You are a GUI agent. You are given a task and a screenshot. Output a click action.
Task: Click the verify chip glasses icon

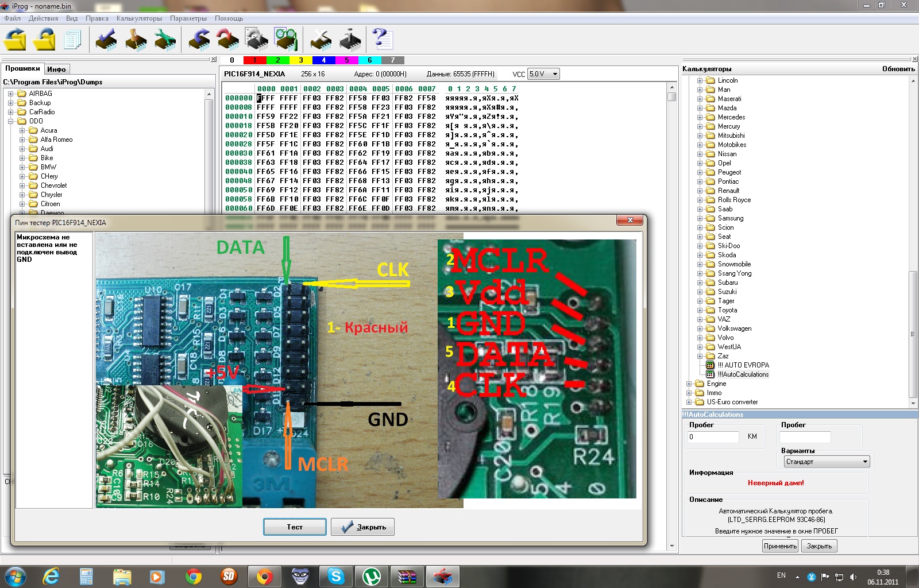click(286, 40)
